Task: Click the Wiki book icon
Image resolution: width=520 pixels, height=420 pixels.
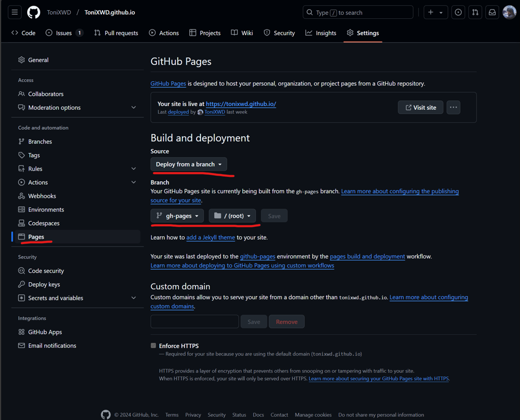Action: pyautogui.click(x=235, y=32)
